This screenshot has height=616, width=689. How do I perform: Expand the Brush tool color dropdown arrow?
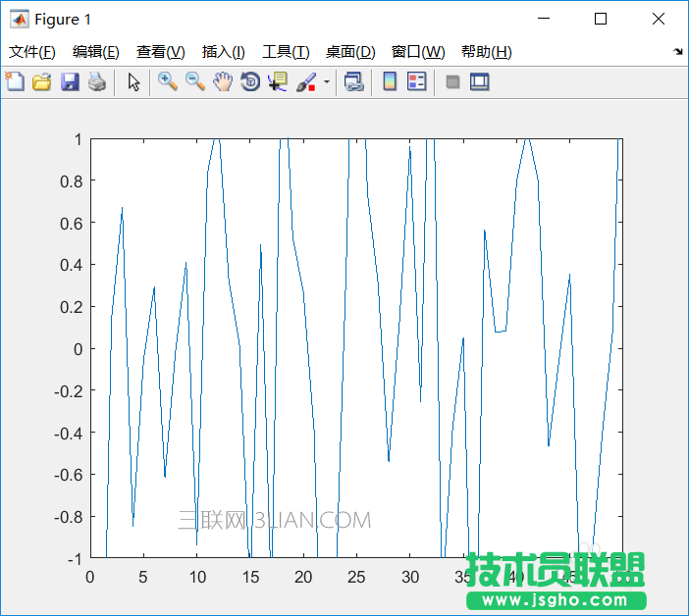pyautogui.click(x=327, y=81)
